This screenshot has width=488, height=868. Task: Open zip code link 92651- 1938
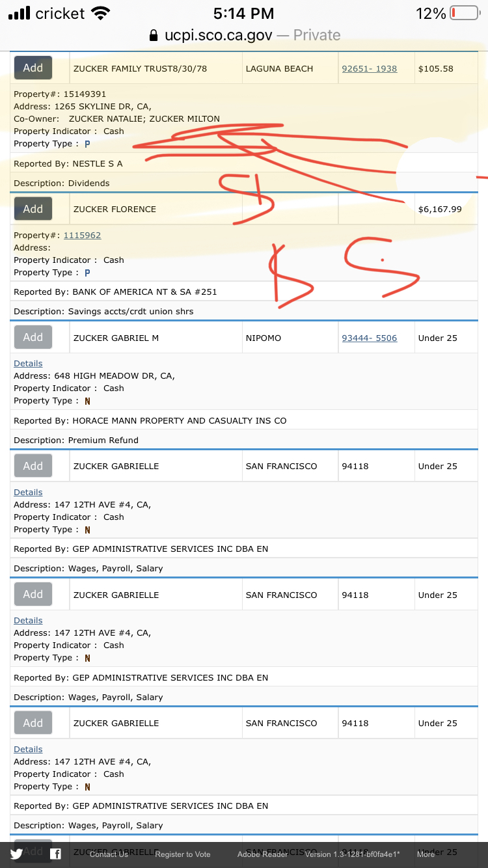(370, 68)
